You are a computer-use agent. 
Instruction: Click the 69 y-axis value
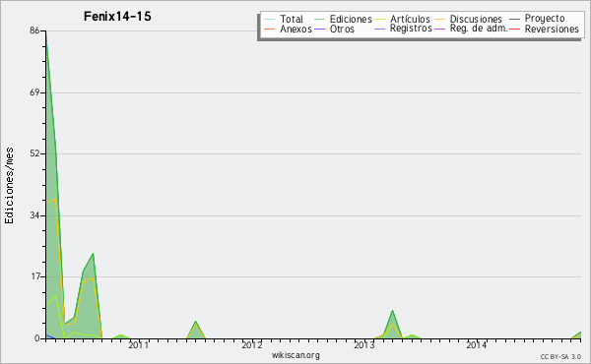click(x=34, y=92)
